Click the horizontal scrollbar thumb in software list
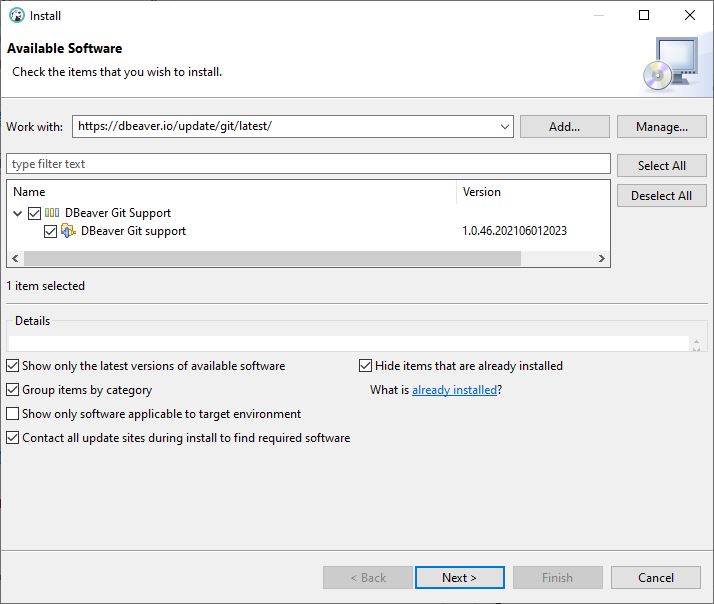The image size is (714, 604). [x=272, y=258]
